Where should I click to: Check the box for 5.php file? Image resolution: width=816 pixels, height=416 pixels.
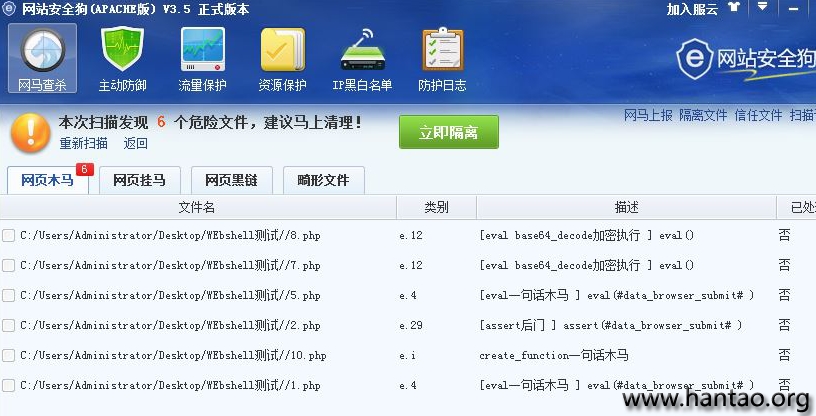click(9, 296)
